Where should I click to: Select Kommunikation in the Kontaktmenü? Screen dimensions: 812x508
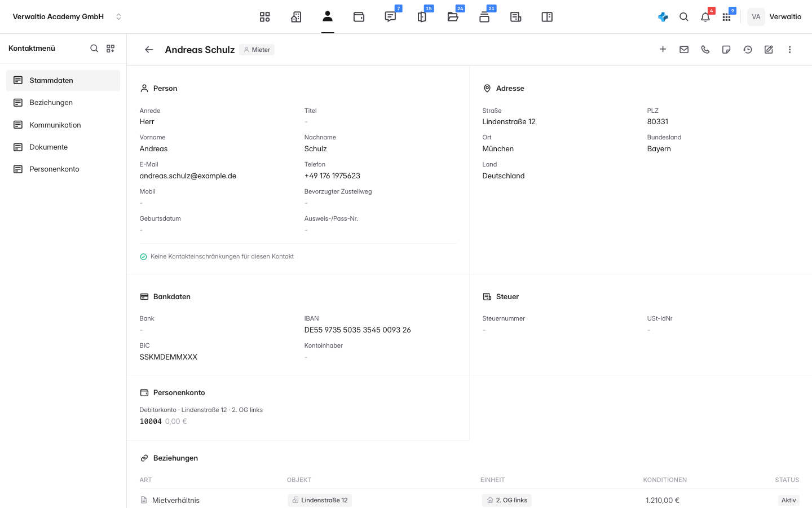63,125
